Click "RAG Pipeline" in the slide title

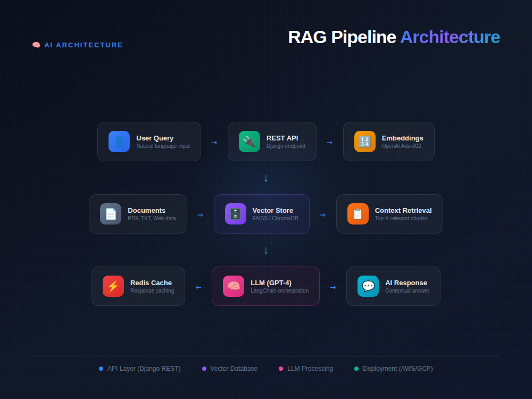coord(342,37)
